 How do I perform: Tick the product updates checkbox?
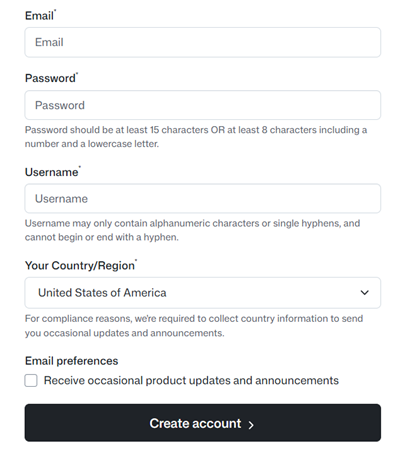(31, 380)
